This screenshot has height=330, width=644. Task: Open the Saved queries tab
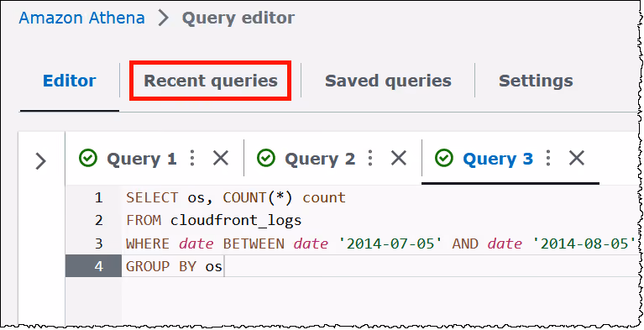388,81
